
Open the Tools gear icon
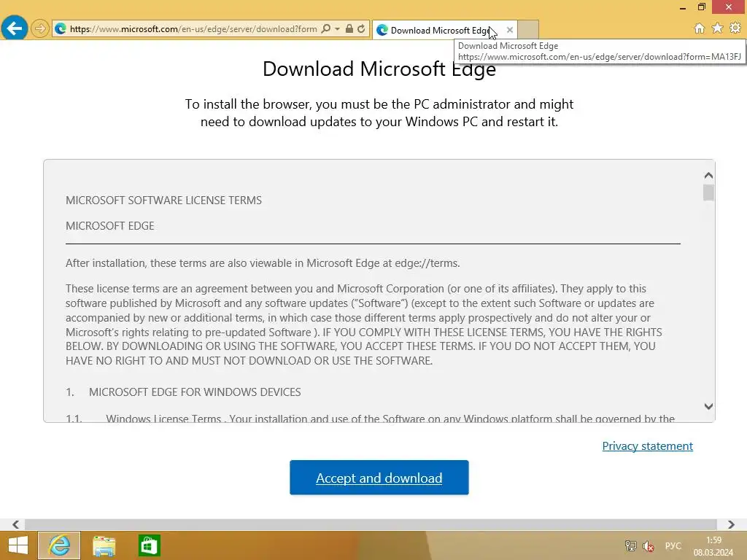click(735, 28)
